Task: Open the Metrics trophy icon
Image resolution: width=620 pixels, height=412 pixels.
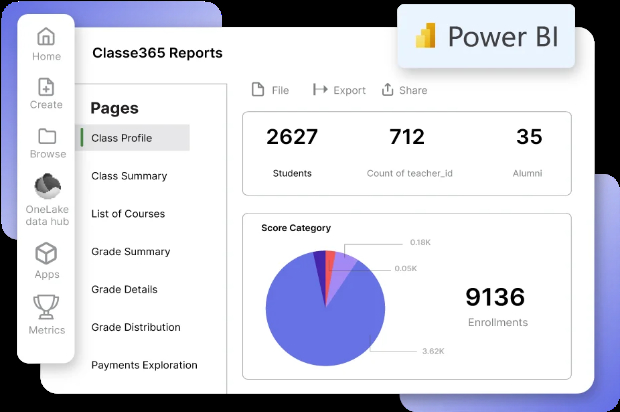Action: 46,307
